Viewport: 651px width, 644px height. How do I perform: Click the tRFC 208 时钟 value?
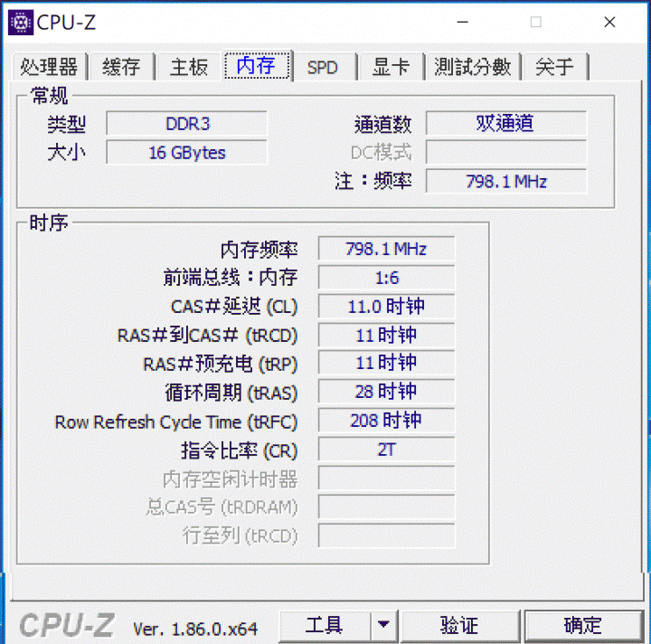[x=387, y=421]
